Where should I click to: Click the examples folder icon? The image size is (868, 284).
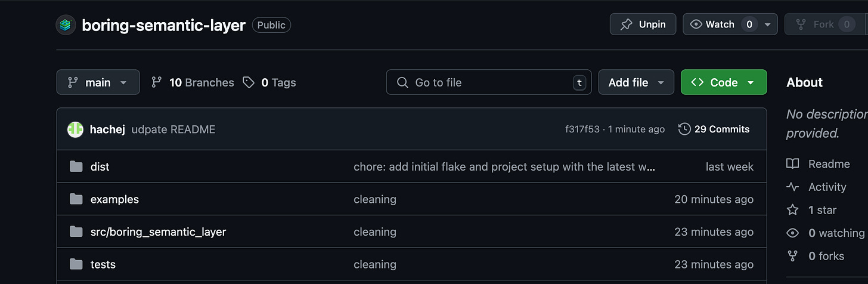76,199
